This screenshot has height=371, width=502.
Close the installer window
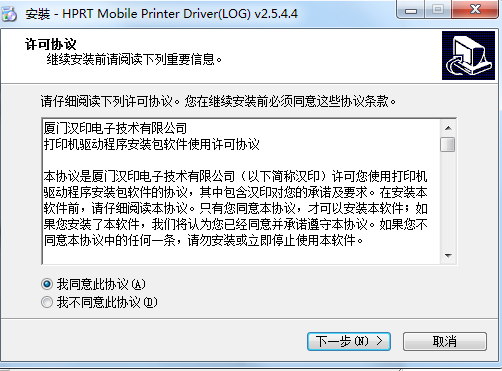click(475, 10)
